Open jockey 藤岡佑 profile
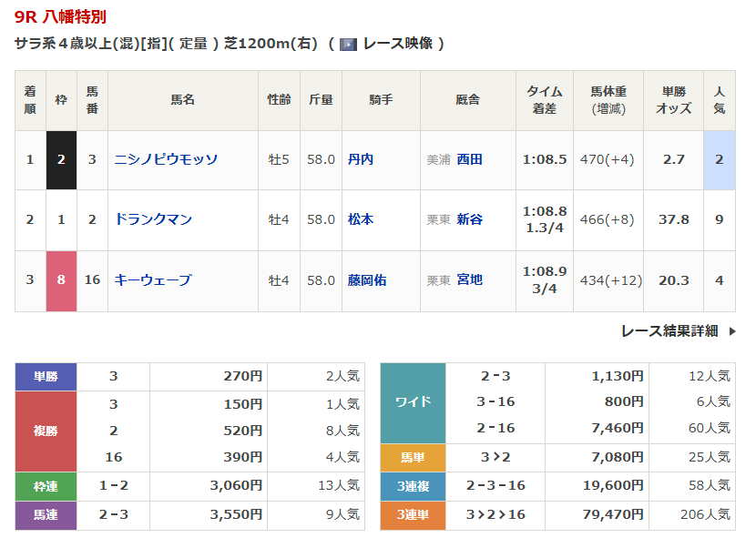 pos(367,280)
